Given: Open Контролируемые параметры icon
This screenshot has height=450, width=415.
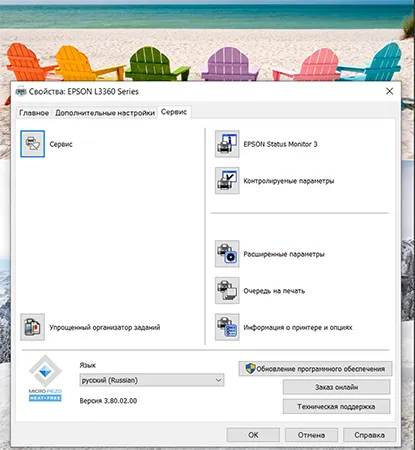Looking at the screenshot, I should (x=227, y=180).
